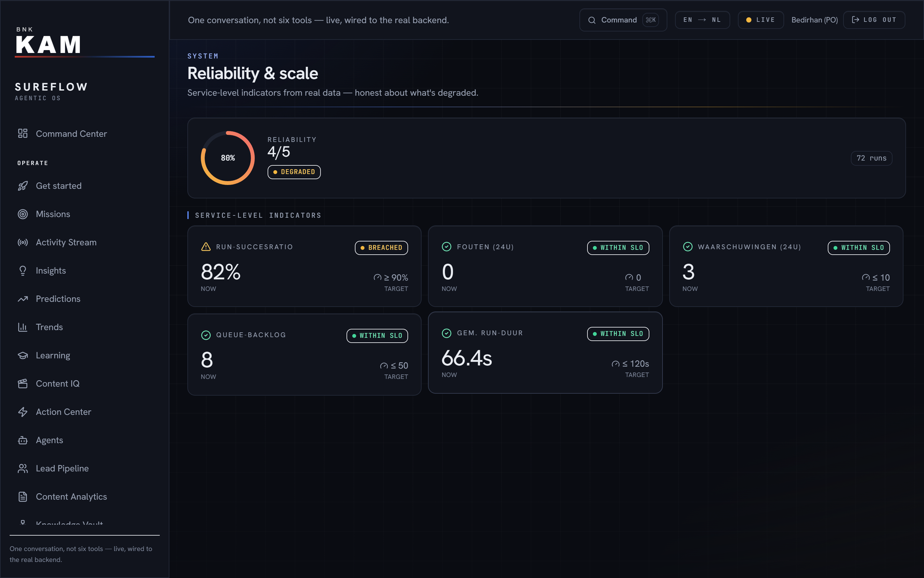This screenshot has height=578, width=924.
Task: Click the ⌘K shortcut badge
Action: point(651,20)
